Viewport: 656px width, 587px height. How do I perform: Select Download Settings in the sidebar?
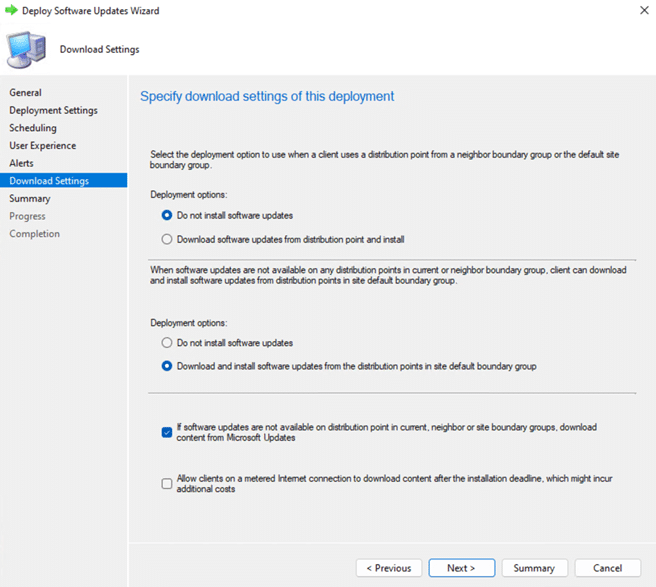pos(49,181)
